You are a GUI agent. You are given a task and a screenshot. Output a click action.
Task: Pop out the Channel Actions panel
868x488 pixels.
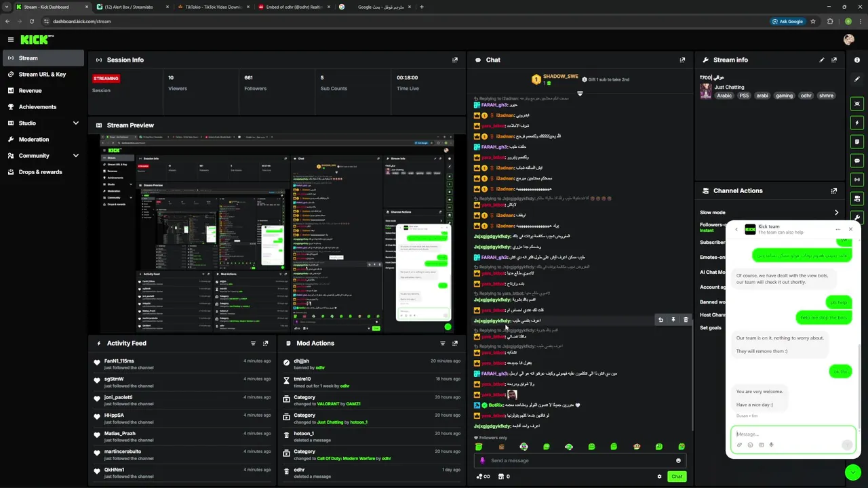(834, 190)
